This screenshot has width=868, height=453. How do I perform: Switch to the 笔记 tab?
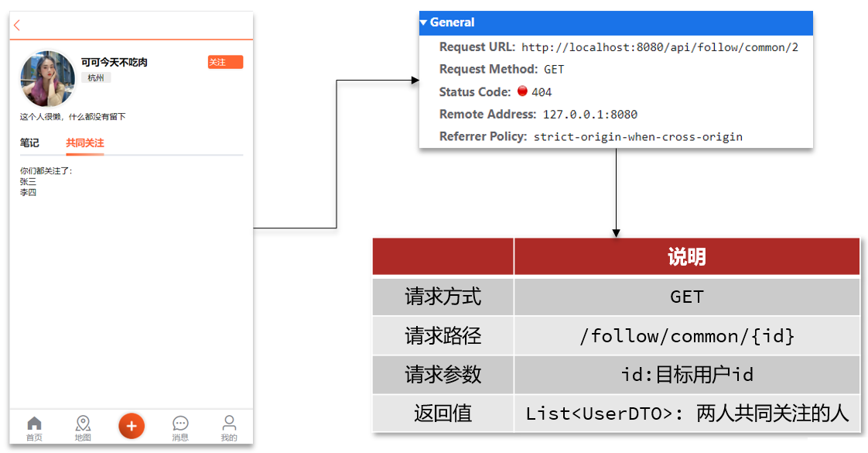click(x=29, y=143)
